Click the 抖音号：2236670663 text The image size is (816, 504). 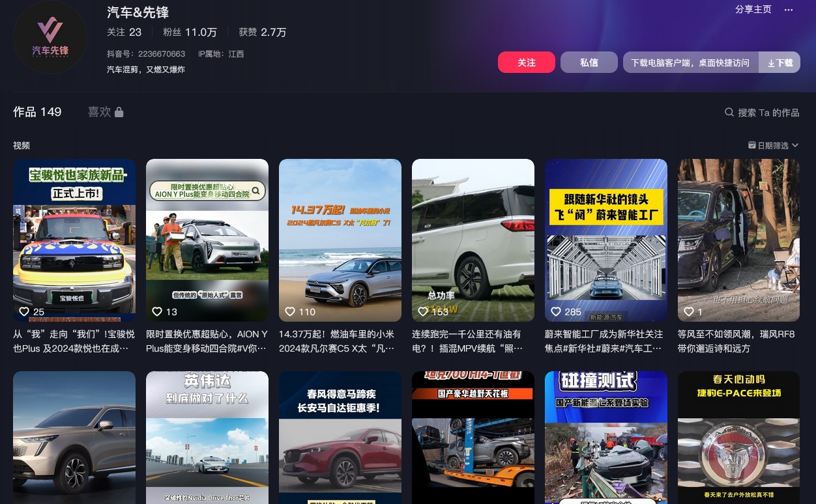point(146,54)
